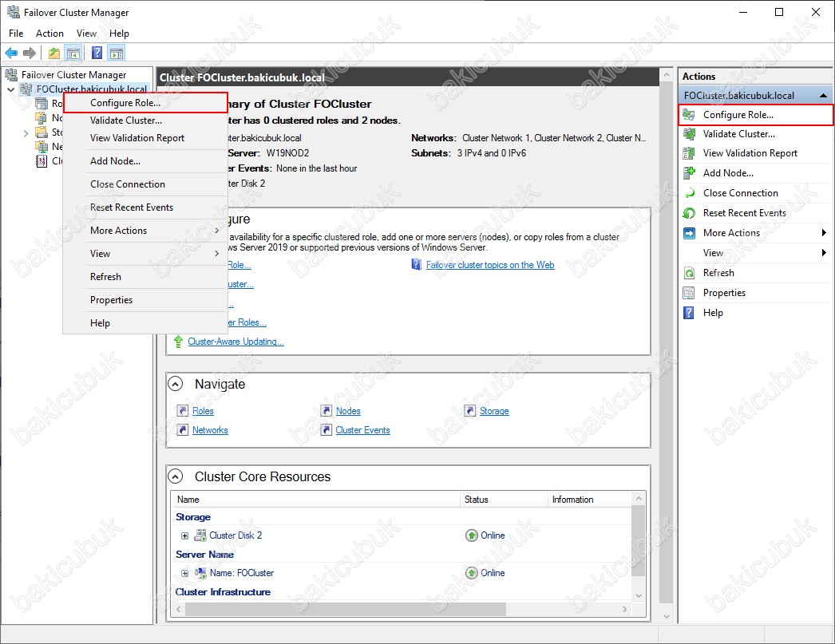Click the main pane vertical scrollbar down arrow
This screenshot has height=644, width=835.
point(667,616)
